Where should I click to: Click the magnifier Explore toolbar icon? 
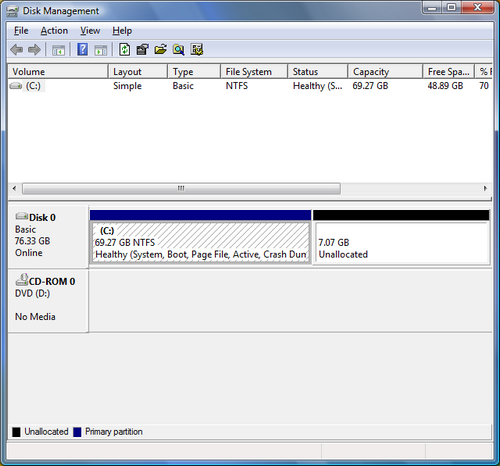[x=179, y=50]
